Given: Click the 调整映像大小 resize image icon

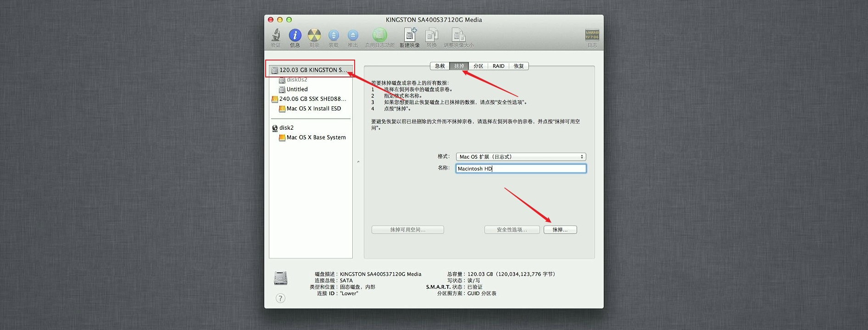Looking at the screenshot, I should pyautogui.click(x=458, y=35).
